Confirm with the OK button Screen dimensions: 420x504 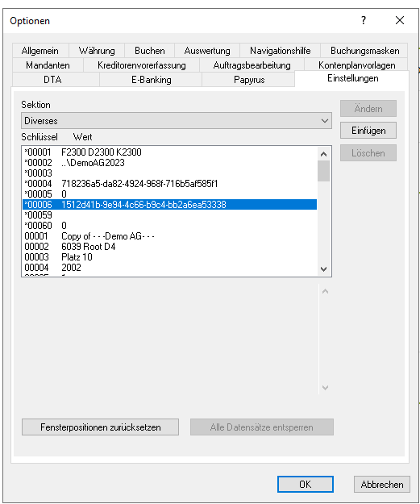[x=306, y=484]
